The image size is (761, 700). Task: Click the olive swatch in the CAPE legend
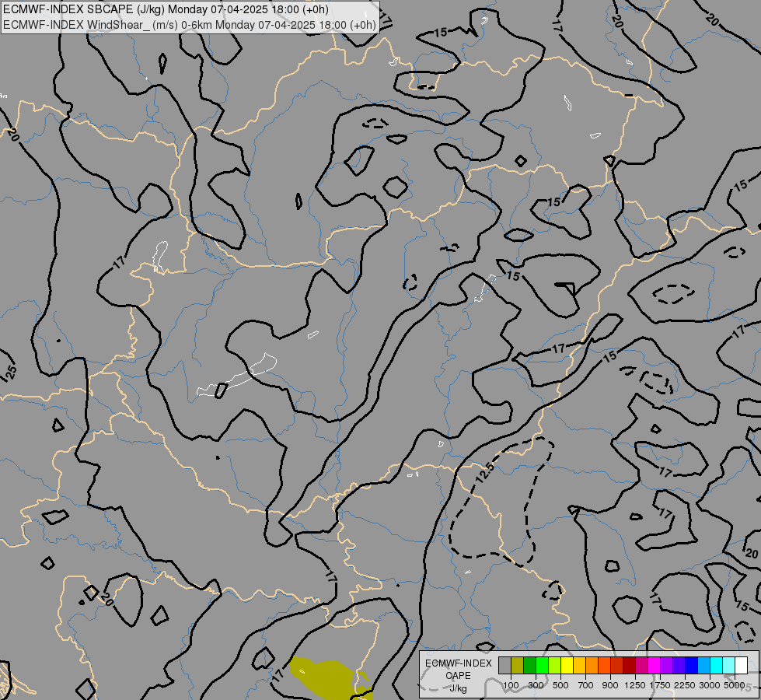pos(517,665)
